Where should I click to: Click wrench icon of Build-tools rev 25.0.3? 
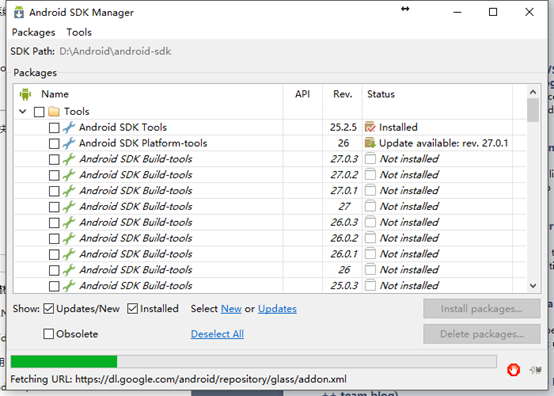coord(69,285)
